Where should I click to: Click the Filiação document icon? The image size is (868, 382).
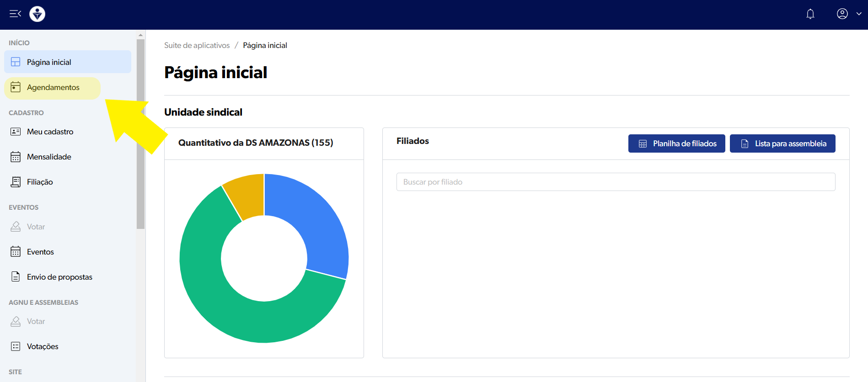click(x=16, y=182)
